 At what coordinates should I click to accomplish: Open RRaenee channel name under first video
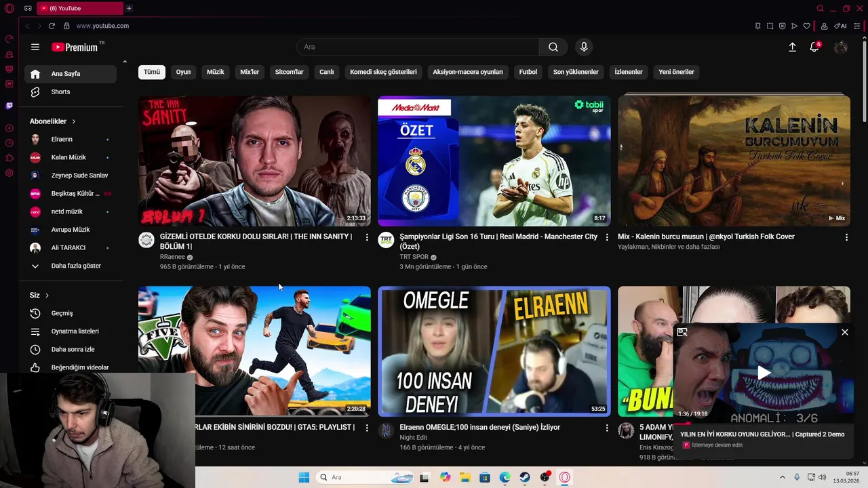(x=172, y=257)
